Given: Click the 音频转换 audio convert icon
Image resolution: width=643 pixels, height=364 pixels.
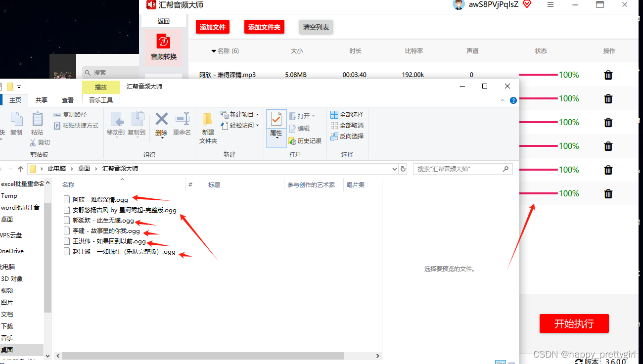Looking at the screenshot, I should point(164,42).
